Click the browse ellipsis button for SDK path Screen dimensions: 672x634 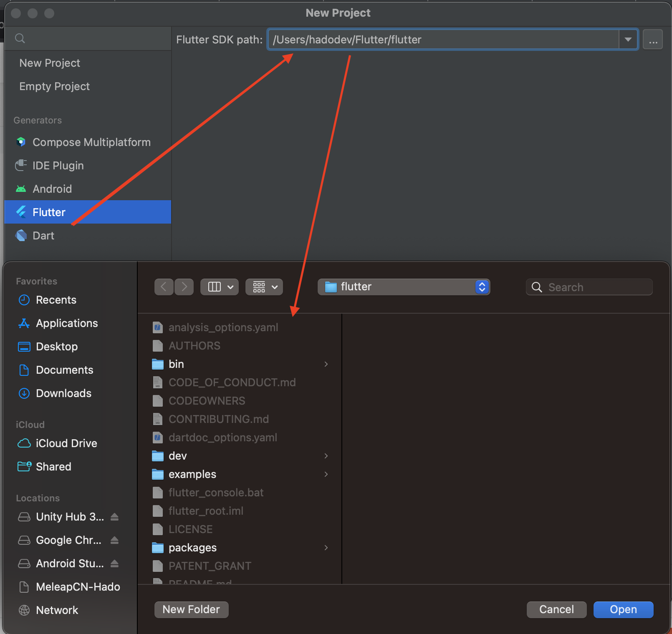tap(653, 40)
